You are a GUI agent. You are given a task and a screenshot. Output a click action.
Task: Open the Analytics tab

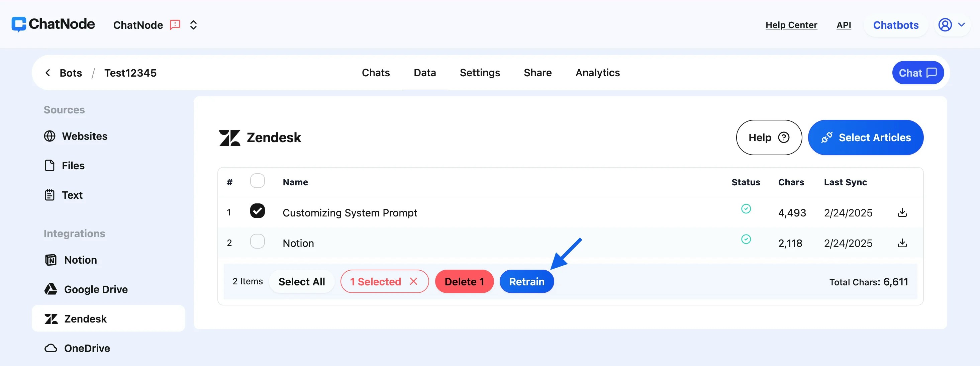[x=597, y=73]
